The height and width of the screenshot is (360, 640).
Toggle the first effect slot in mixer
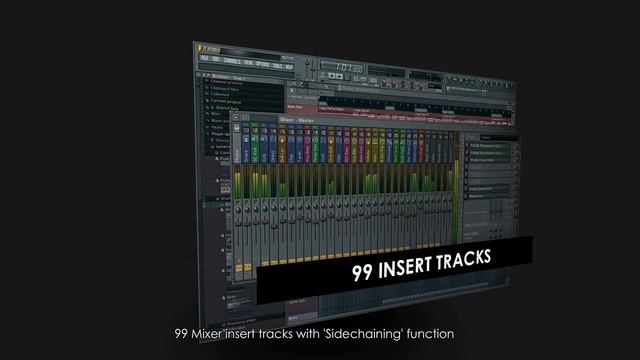[x=488, y=146]
